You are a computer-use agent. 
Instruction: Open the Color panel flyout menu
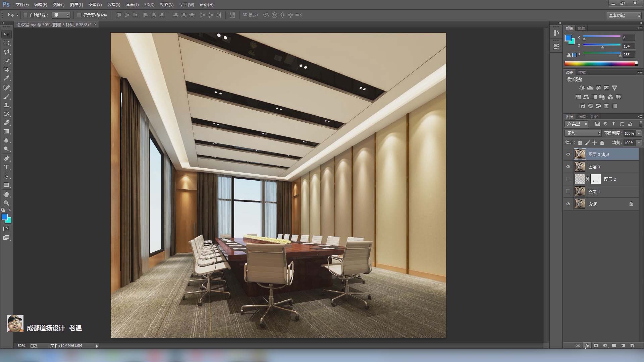pyautogui.click(x=640, y=28)
